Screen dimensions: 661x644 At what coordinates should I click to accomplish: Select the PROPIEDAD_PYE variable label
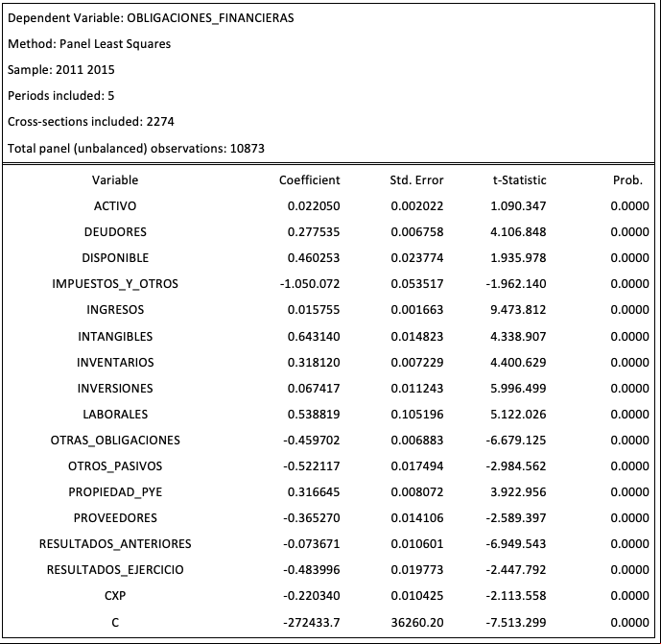(x=115, y=492)
